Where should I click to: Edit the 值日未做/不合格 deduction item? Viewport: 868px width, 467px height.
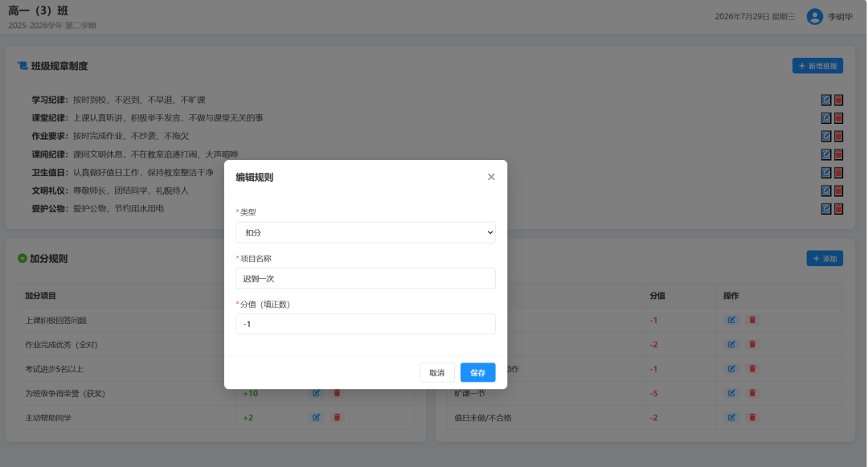[x=731, y=417]
